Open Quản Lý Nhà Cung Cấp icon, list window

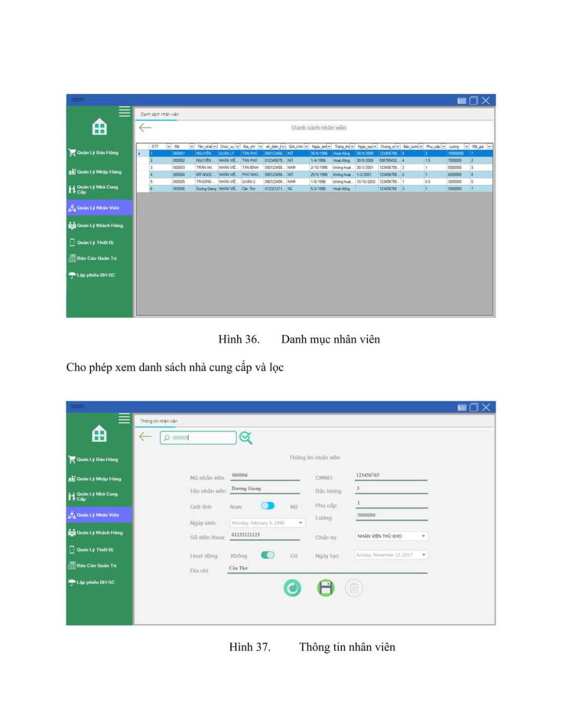[x=72, y=189]
